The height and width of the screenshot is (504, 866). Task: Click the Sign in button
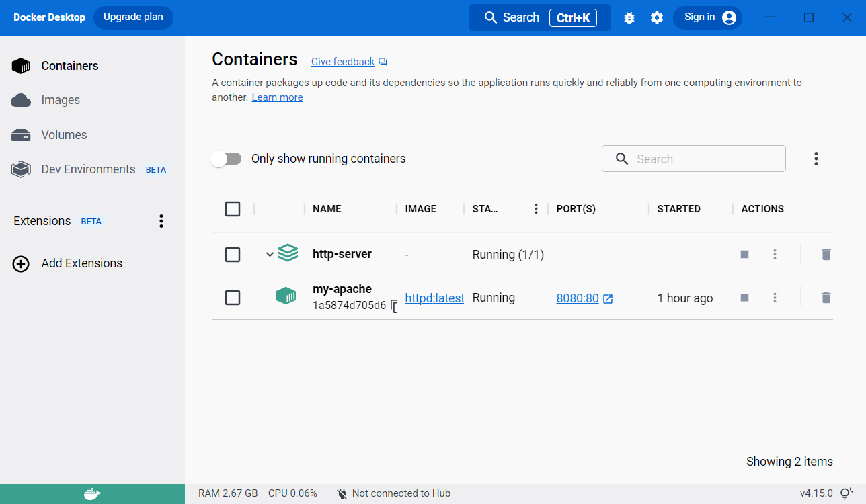point(707,17)
